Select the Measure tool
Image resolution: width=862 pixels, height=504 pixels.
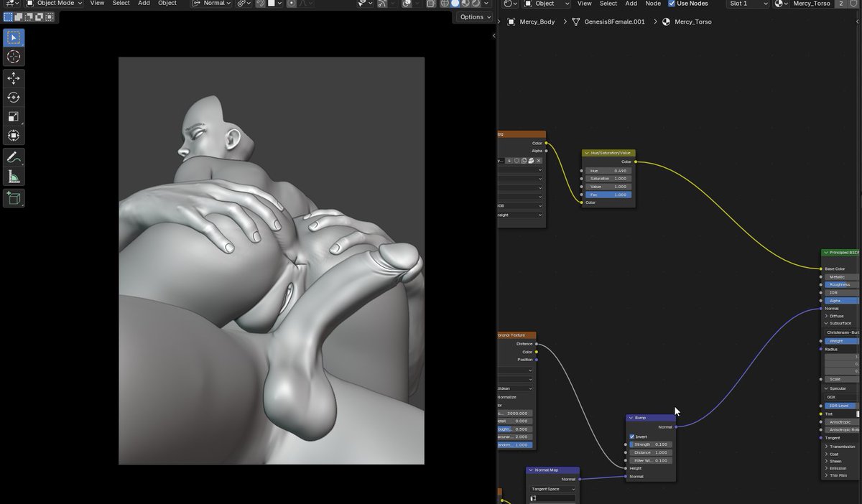(13, 177)
